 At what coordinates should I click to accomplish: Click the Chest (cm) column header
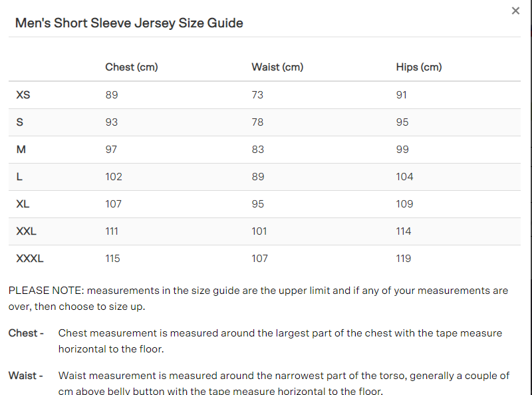click(131, 67)
